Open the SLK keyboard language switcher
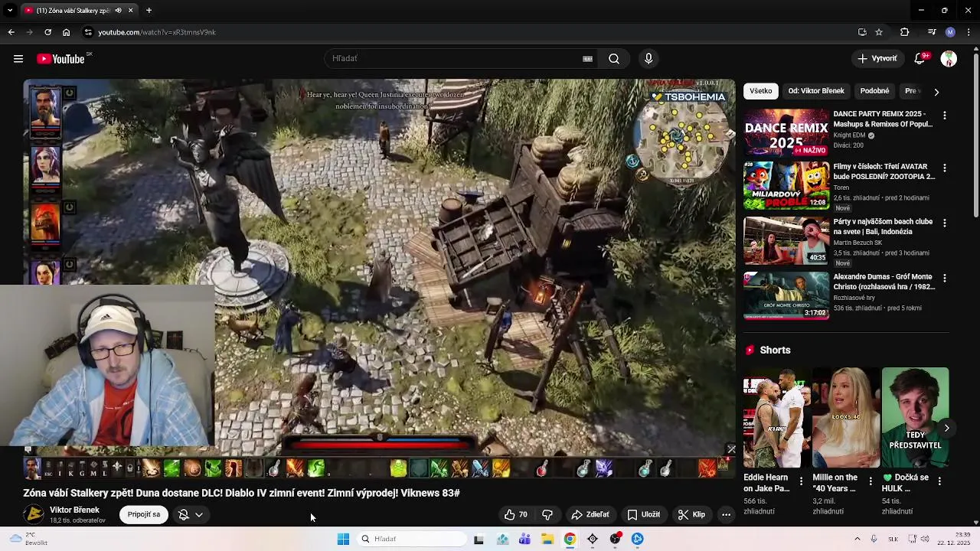Image resolution: width=980 pixels, height=551 pixels. pyautogui.click(x=893, y=539)
